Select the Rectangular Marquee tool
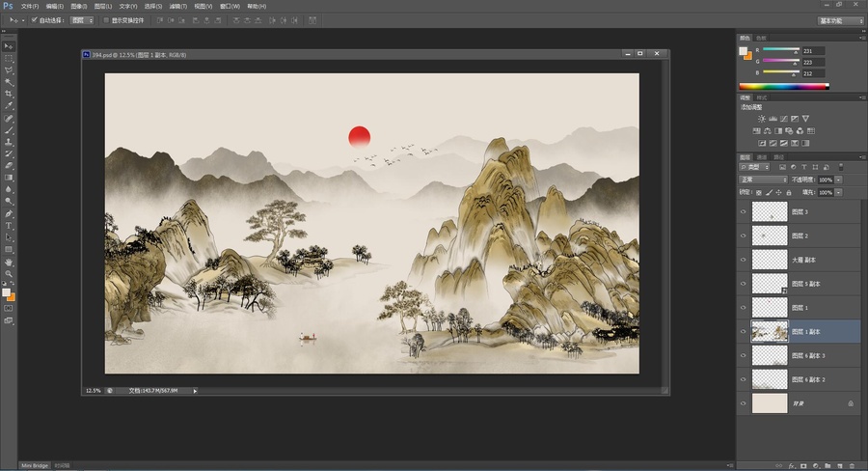The height and width of the screenshot is (471, 868). (x=9, y=58)
